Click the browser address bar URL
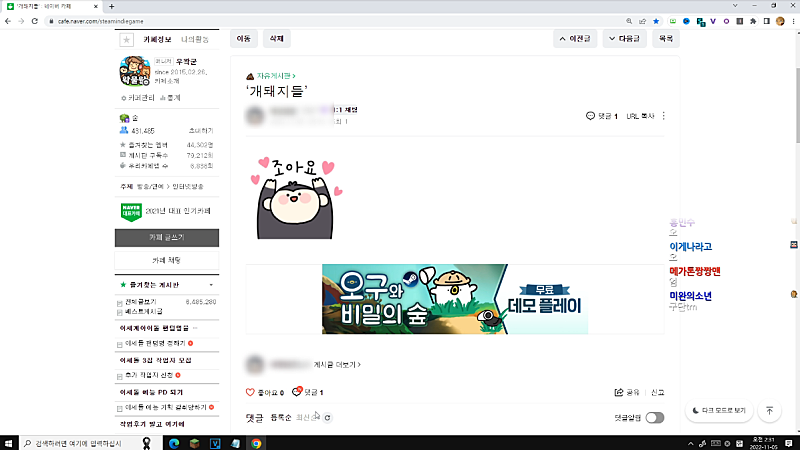The width and height of the screenshot is (800, 450). click(x=101, y=21)
